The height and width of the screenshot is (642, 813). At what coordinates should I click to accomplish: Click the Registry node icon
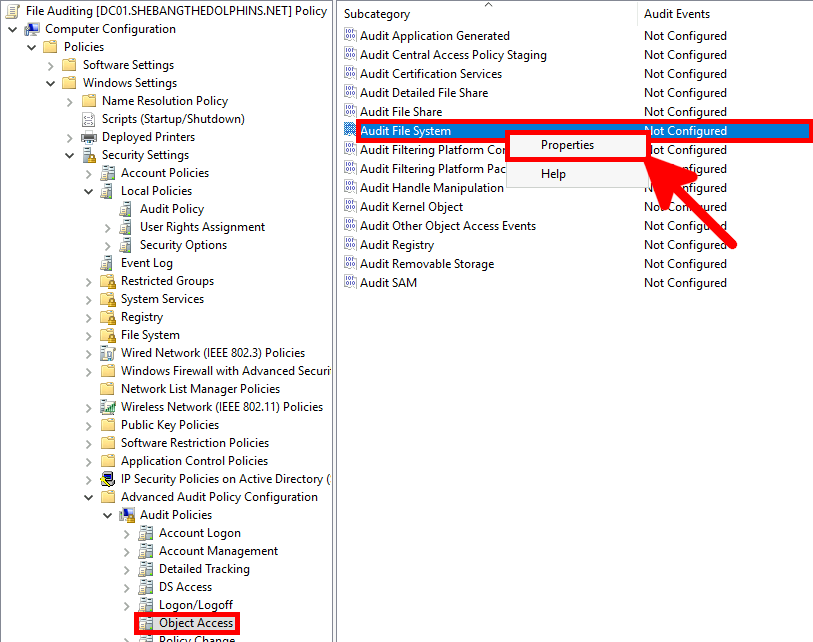click(108, 316)
